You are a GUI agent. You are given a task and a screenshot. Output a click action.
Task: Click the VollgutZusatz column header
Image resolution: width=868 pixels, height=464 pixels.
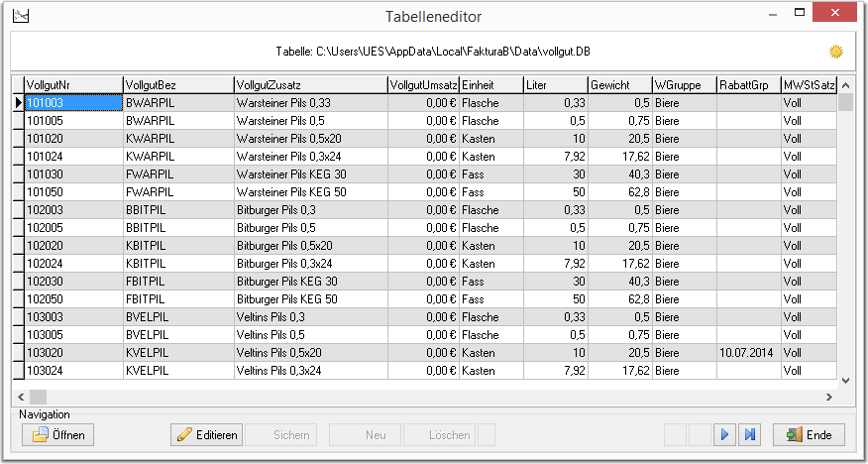tap(311, 85)
